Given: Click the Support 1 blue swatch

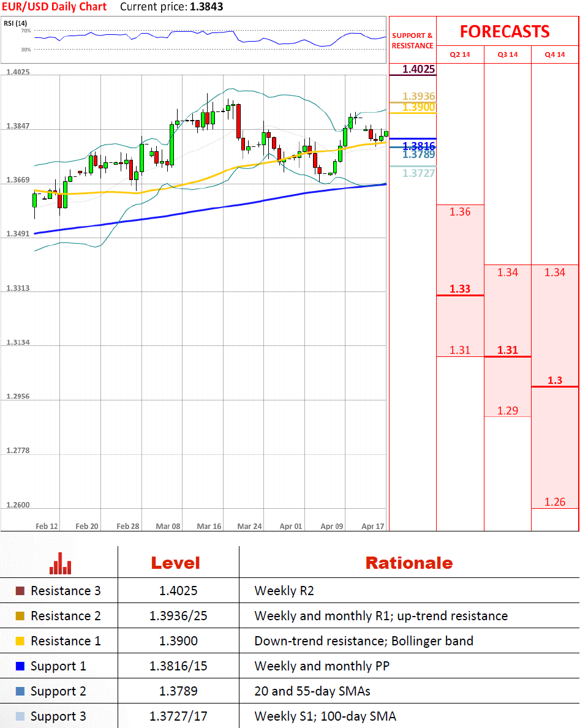Looking at the screenshot, I should [x=20, y=666].
